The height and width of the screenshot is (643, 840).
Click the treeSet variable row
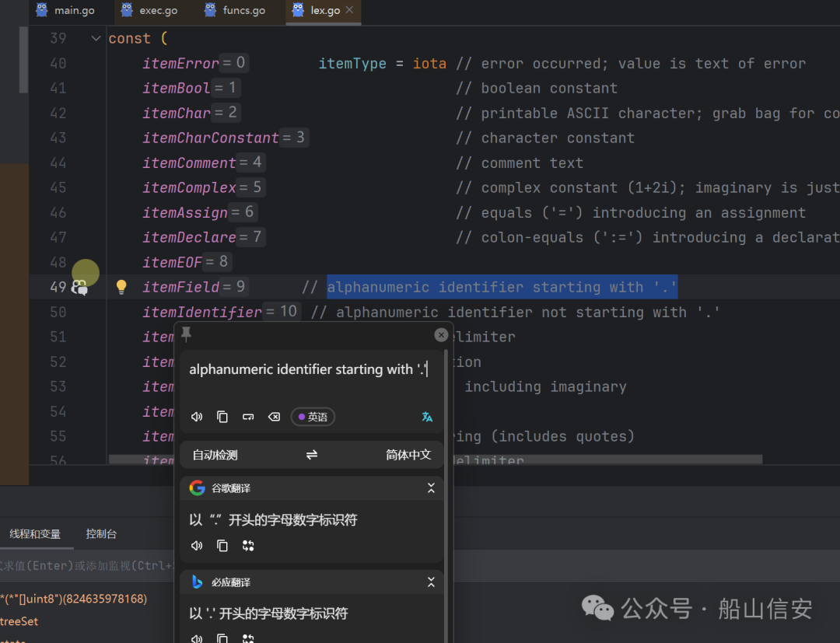tap(19, 621)
